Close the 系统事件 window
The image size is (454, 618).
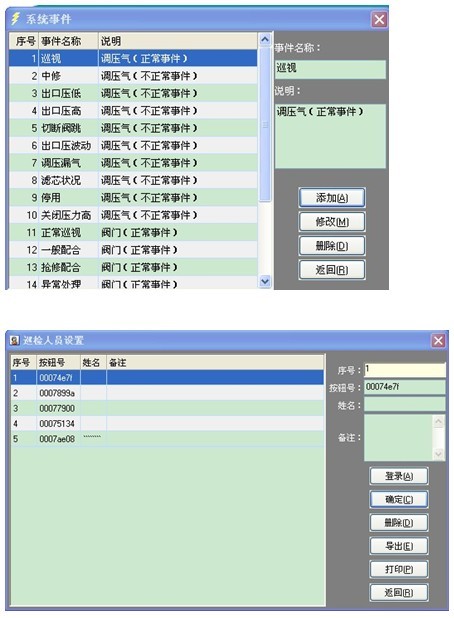[379, 19]
